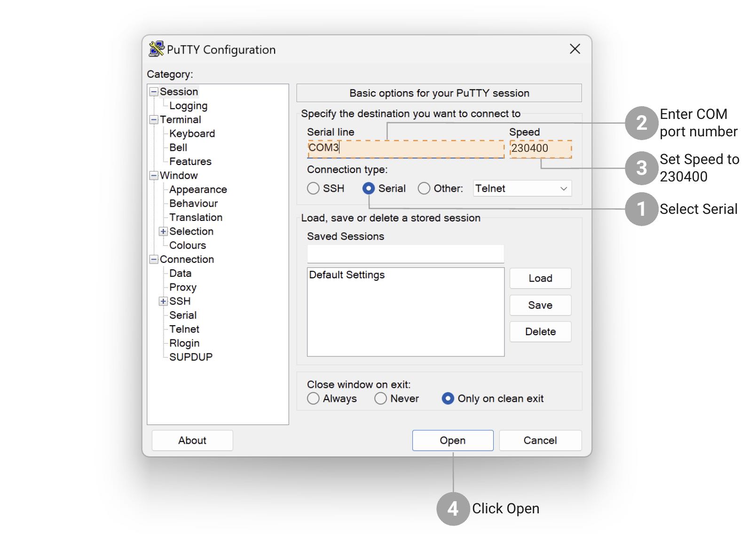
Task: Open the Telnet connection type dropdown
Action: point(522,188)
